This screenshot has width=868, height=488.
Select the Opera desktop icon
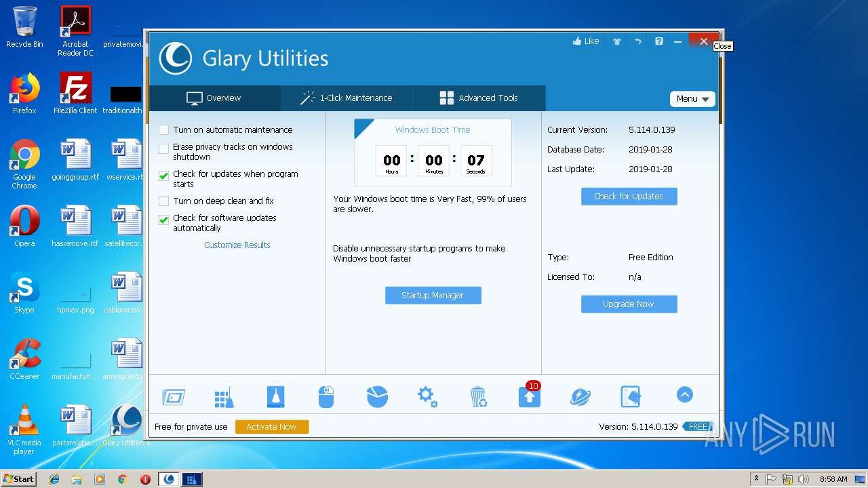pos(24,226)
